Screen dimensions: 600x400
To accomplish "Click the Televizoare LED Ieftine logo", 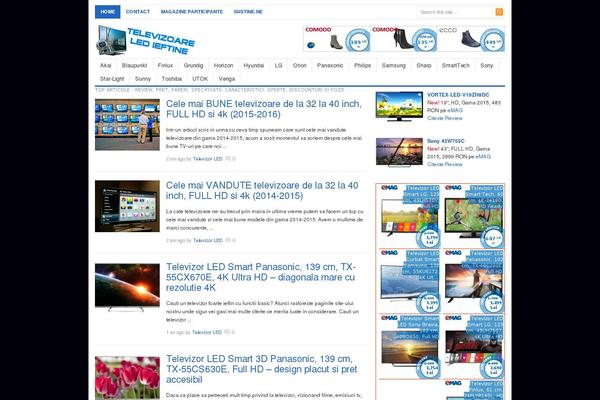I will tap(146, 40).
